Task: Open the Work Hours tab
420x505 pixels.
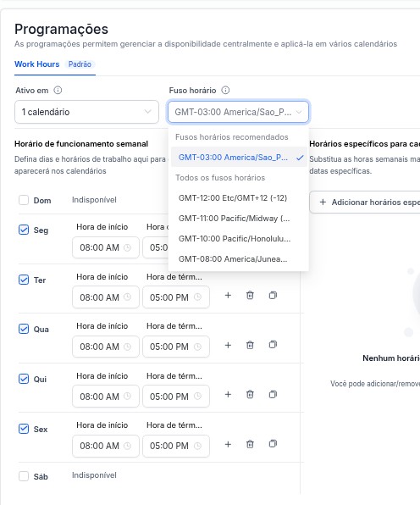Action: pyautogui.click(x=36, y=64)
